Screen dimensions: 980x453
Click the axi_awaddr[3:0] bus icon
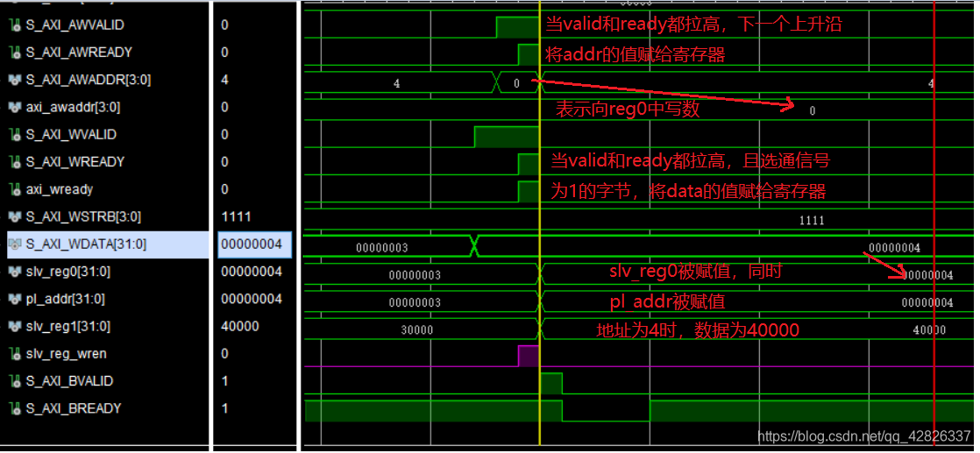coord(15,108)
